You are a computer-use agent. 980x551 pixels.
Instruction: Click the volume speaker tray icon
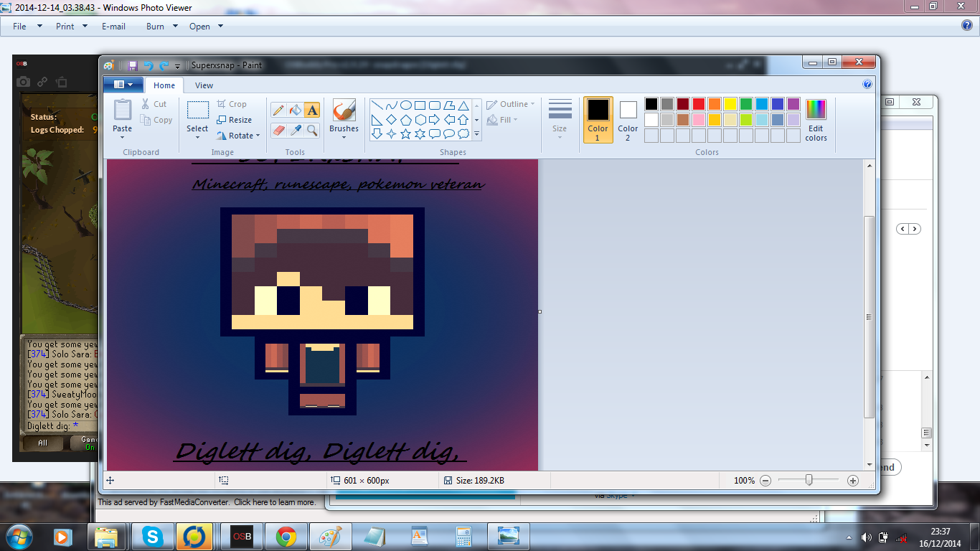pos(867,537)
